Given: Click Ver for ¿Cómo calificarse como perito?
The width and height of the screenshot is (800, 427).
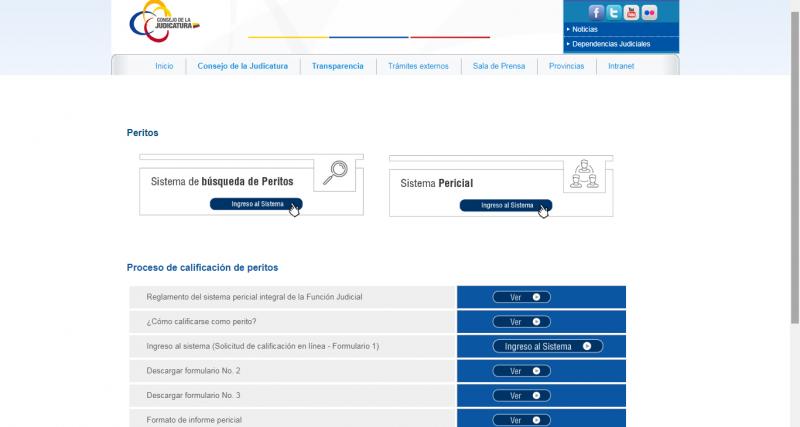Looking at the screenshot, I should point(521,322).
